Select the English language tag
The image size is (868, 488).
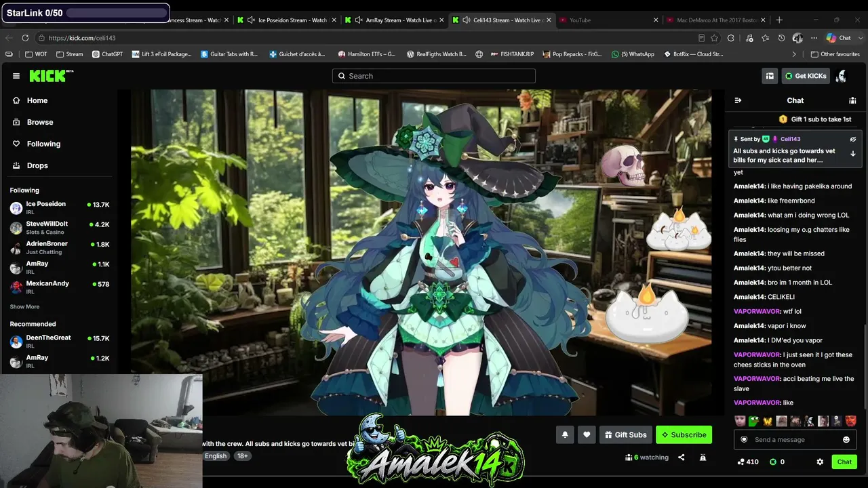click(216, 456)
